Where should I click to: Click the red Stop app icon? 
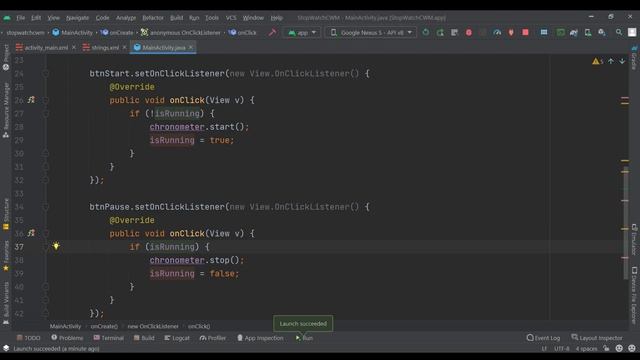tap(525, 32)
